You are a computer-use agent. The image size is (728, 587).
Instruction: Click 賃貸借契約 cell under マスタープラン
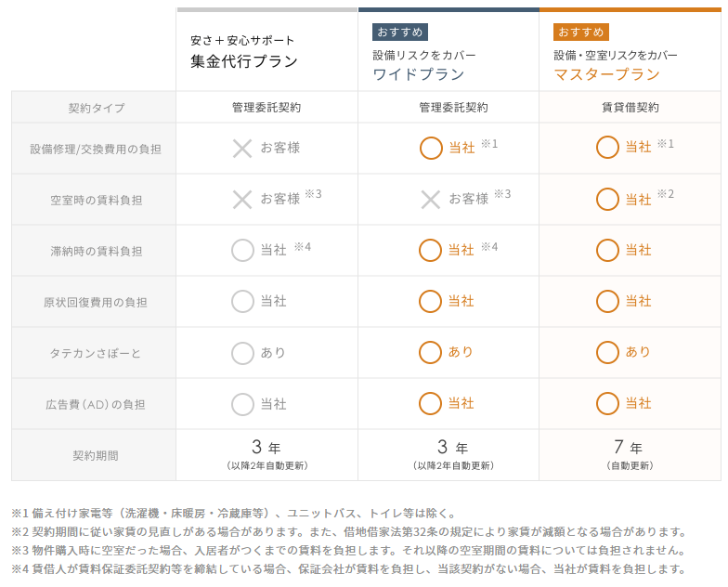point(630,108)
